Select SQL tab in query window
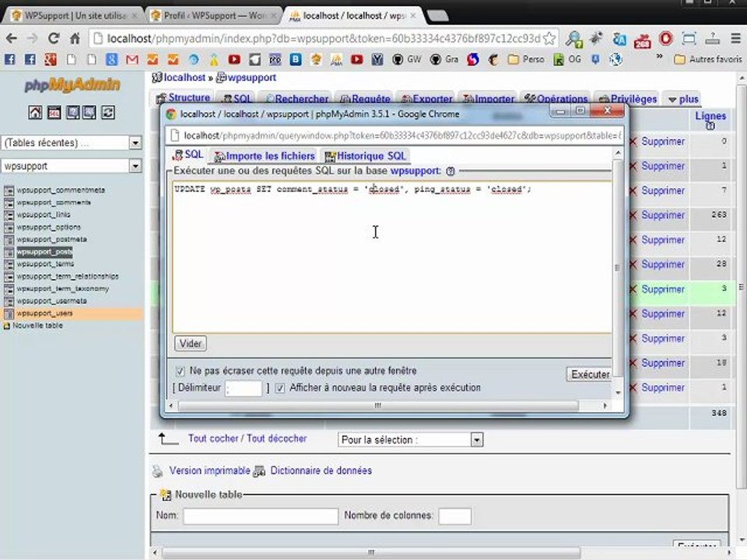The image size is (747, 560). coord(188,155)
